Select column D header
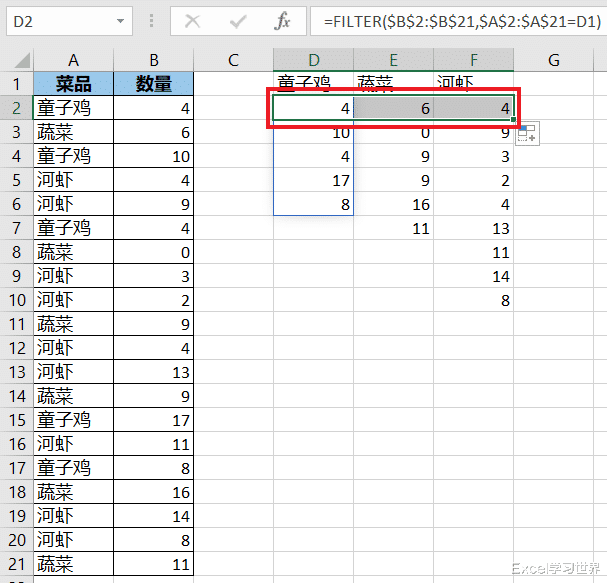The image size is (607, 583). [314, 60]
